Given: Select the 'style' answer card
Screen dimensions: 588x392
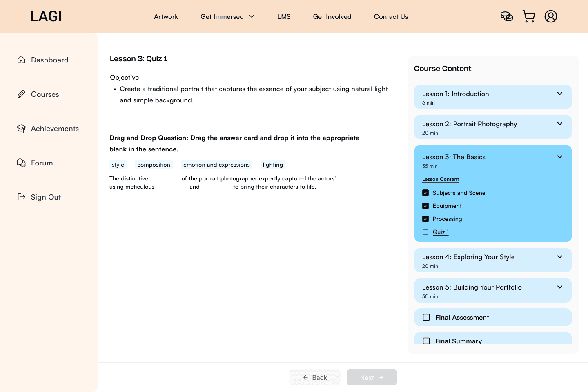Looking at the screenshot, I should click(118, 165).
